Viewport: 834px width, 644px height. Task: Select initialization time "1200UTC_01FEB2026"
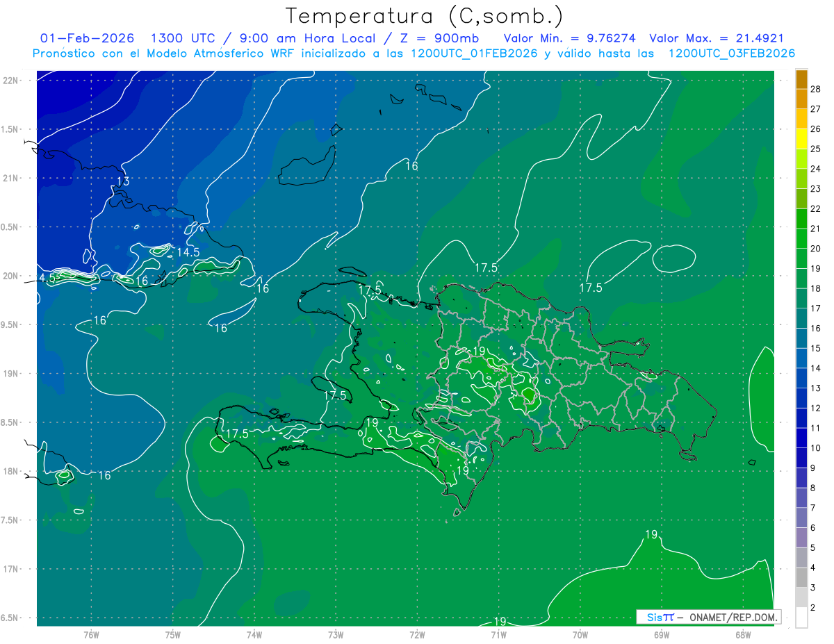click(x=474, y=53)
